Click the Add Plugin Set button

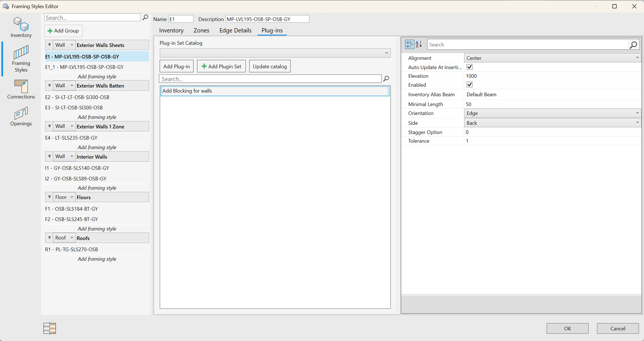click(221, 66)
